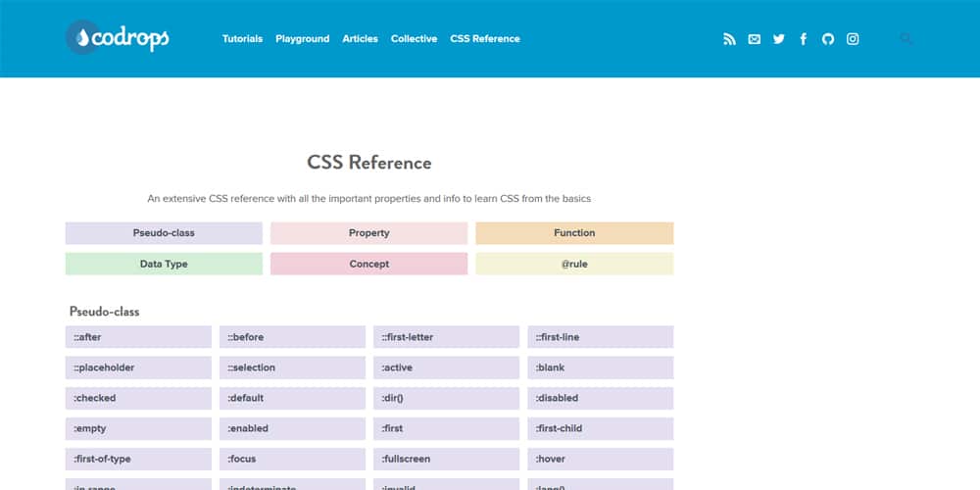Filter by the Concept category button
This screenshot has height=490, width=980.
coord(368,264)
